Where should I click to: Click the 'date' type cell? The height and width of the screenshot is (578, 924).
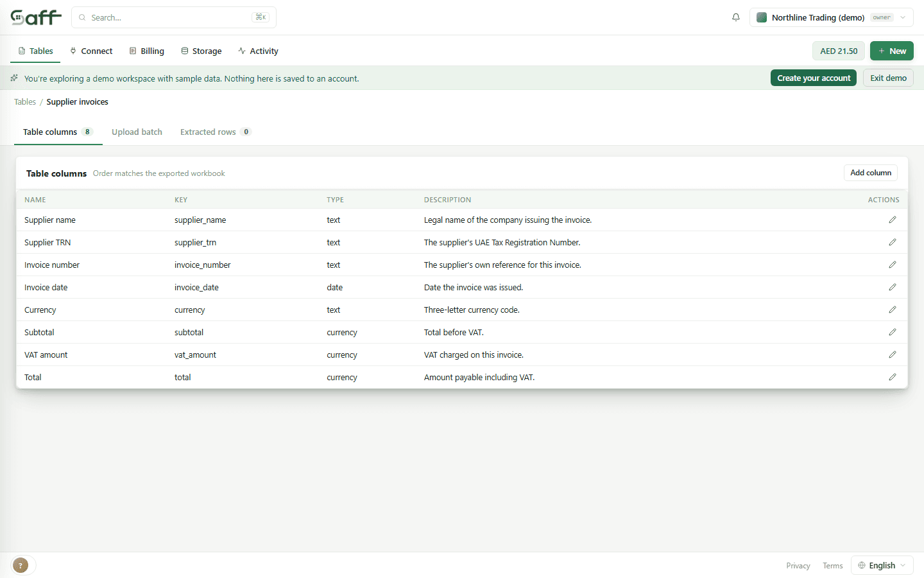point(334,287)
